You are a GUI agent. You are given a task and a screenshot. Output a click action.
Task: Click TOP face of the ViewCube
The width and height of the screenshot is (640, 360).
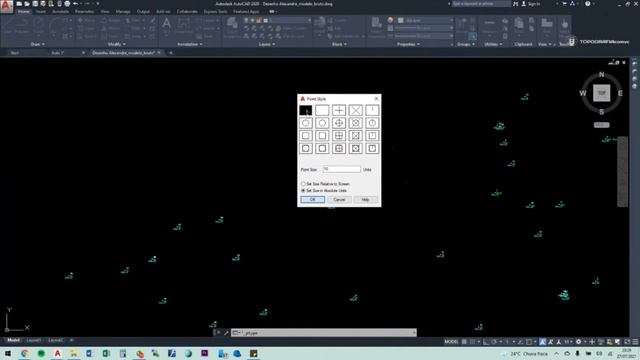[602, 93]
